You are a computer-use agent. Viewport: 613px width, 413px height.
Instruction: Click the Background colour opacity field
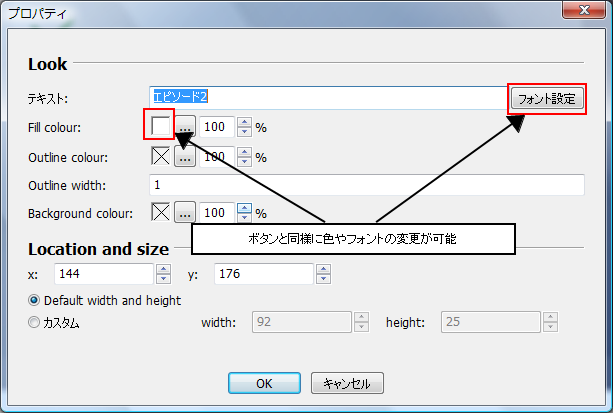point(217,213)
